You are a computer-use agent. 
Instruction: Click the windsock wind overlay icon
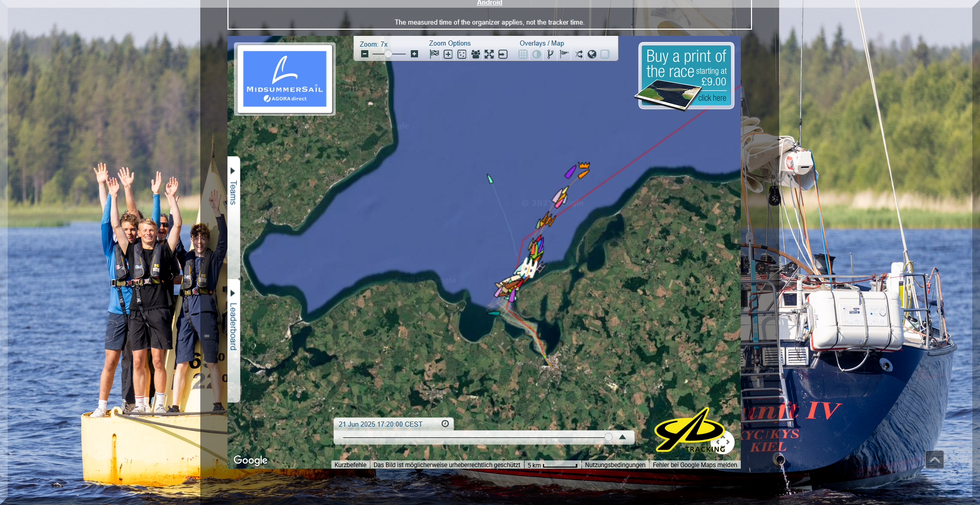[564, 54]
